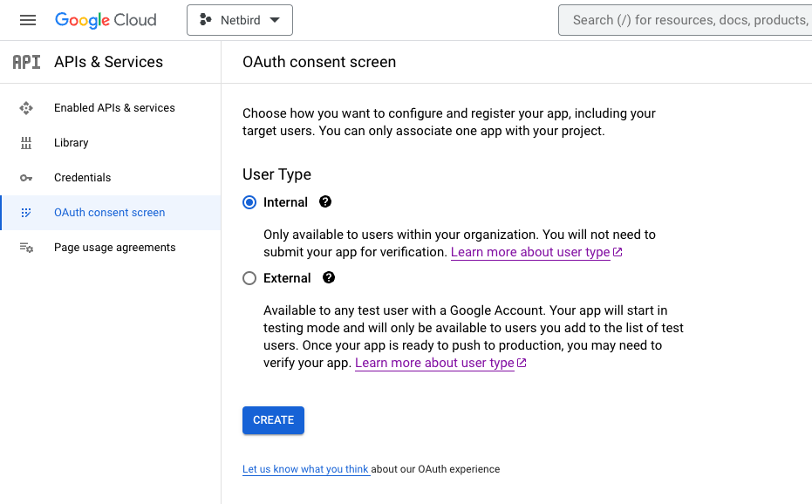Open the Internal user type learn more link
The image size is (812, 504).
coord(531,252)
